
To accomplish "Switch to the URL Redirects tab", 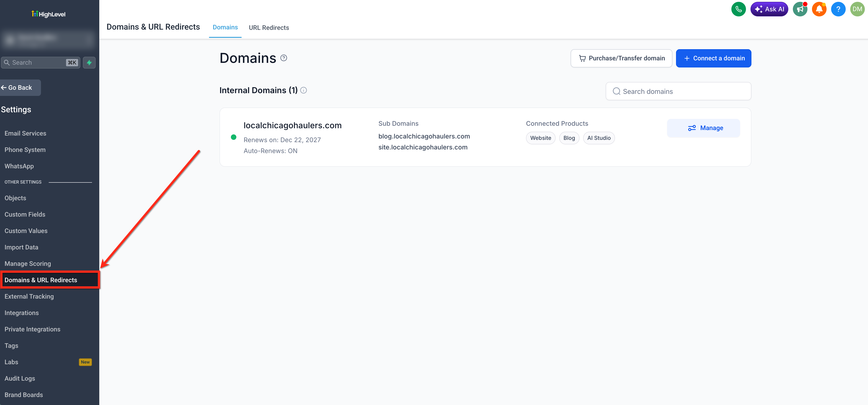I will (x=268, y=28).
